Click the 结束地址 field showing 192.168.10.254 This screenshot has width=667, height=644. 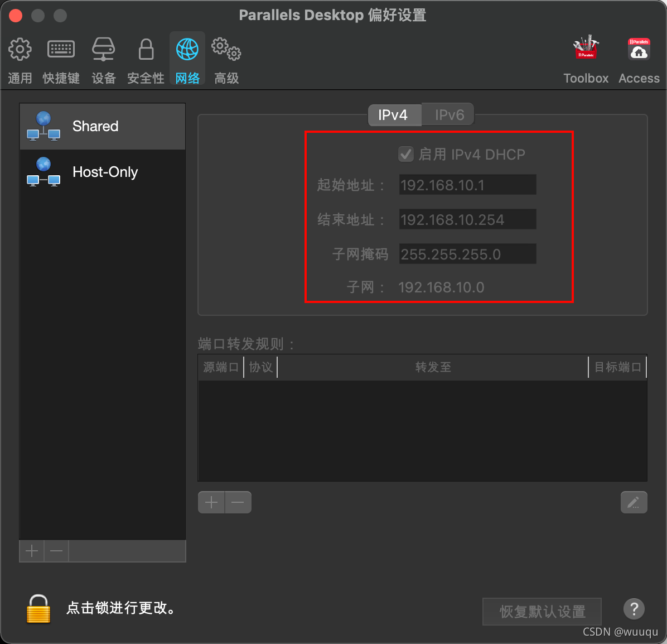[x=467, y=219]
